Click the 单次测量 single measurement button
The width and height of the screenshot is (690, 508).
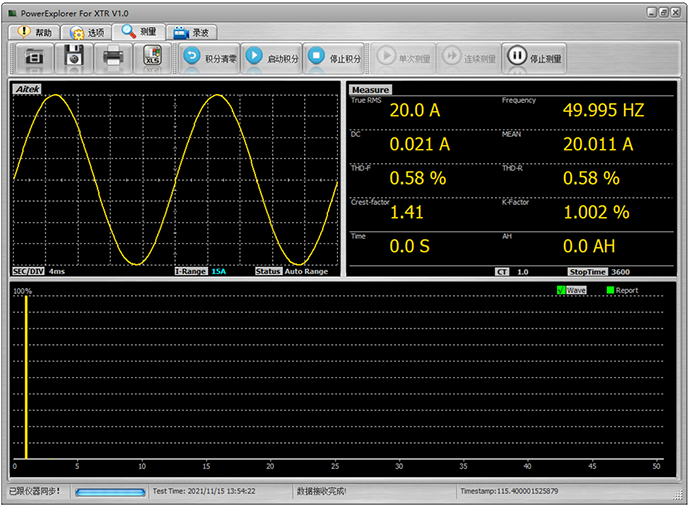404,58
